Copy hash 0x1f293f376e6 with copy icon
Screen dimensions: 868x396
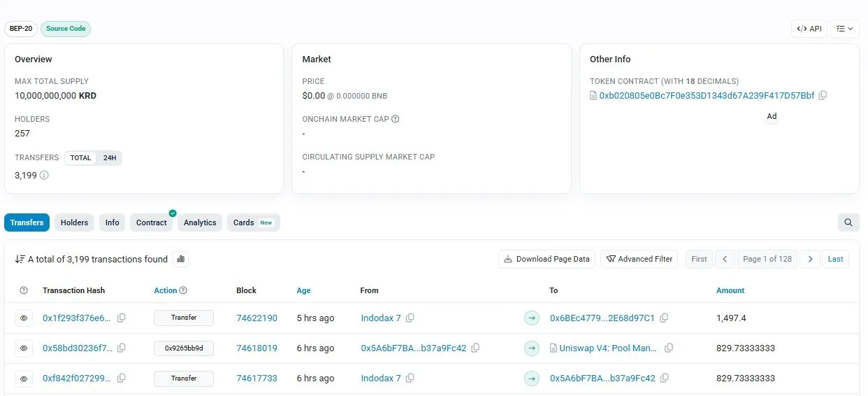coord(122,318)
